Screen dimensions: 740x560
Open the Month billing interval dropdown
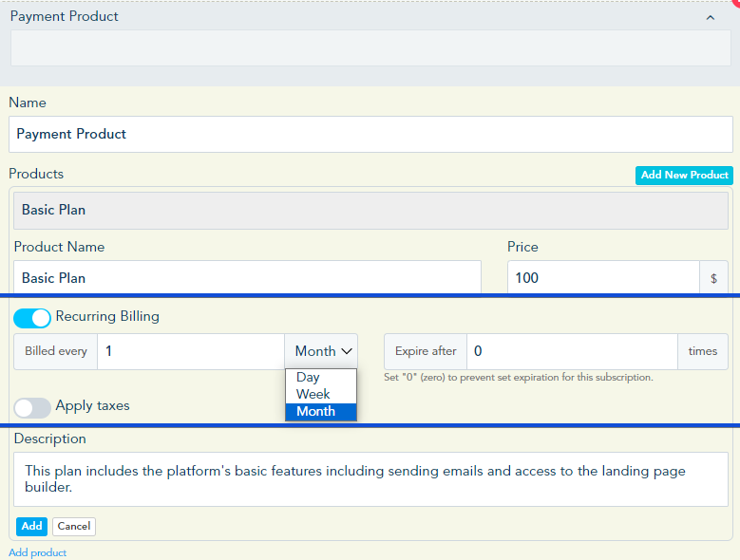point(322,351)
